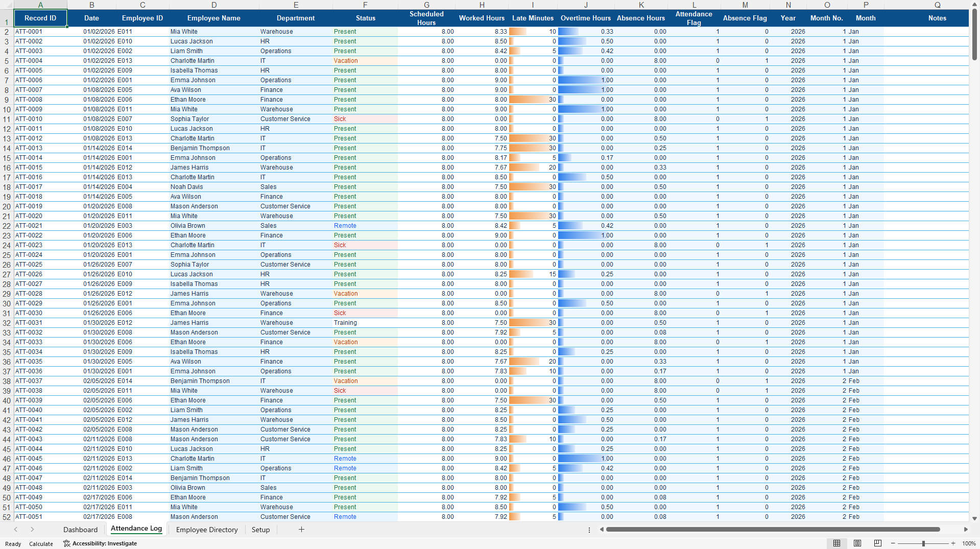Click vertical scrollbar down arrow
980x549 pixels.
pos(975,518)
